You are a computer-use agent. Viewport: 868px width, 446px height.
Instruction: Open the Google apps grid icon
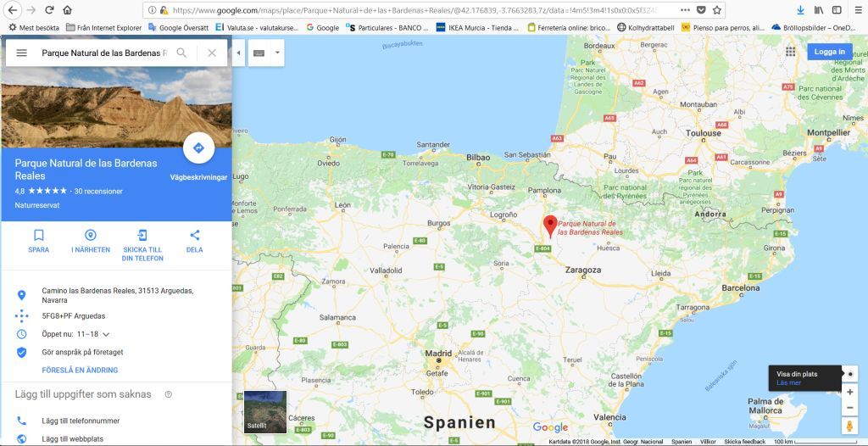click(791, 52)
